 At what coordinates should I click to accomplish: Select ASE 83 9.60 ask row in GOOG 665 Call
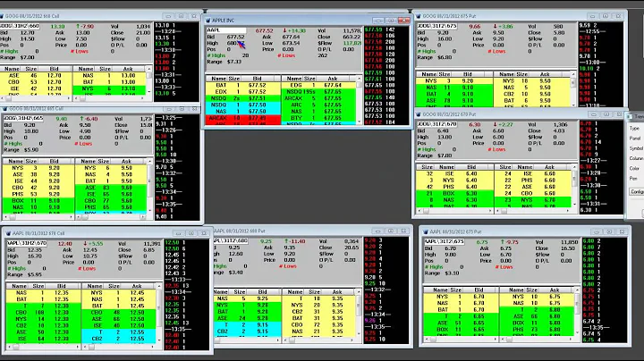tap(111, 188)
